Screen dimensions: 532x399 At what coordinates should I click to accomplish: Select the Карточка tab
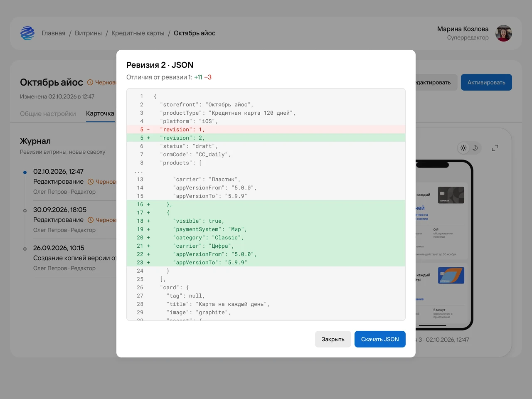pos(100,113)
